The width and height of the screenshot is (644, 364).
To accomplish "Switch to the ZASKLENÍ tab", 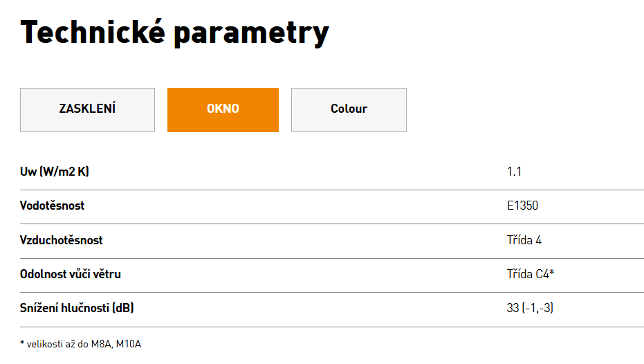I will tap(87, 110).
